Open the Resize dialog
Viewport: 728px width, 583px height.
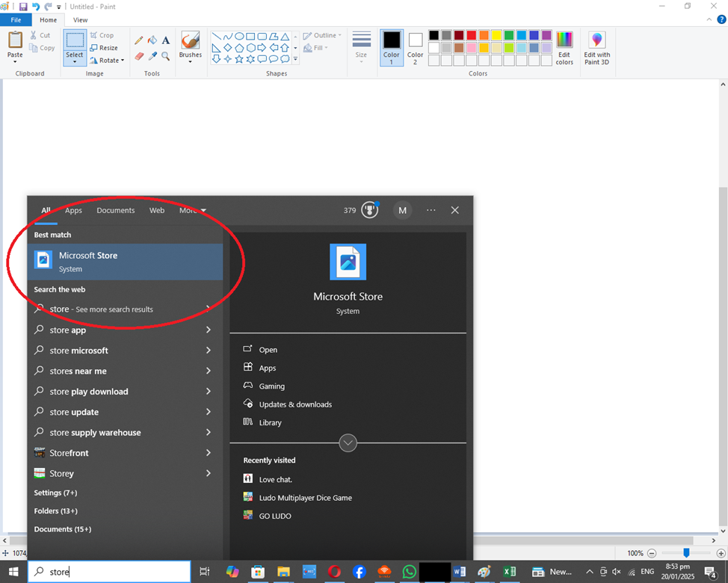tap(104, 48)
